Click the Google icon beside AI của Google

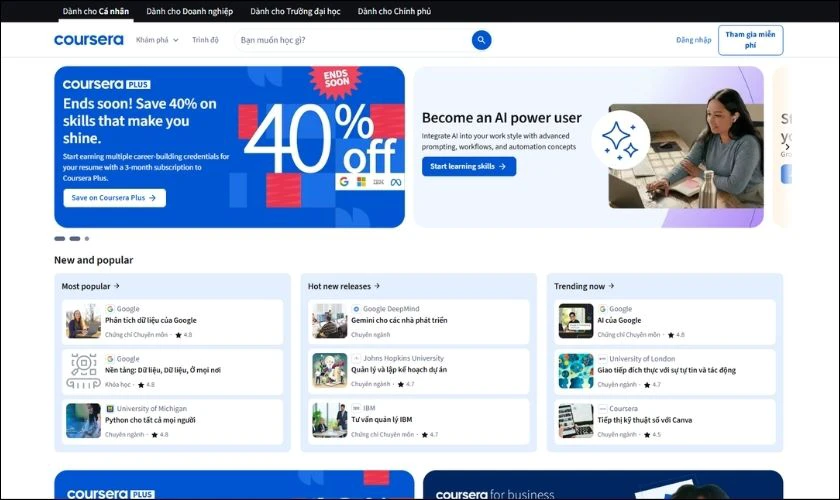click(603, 309)
